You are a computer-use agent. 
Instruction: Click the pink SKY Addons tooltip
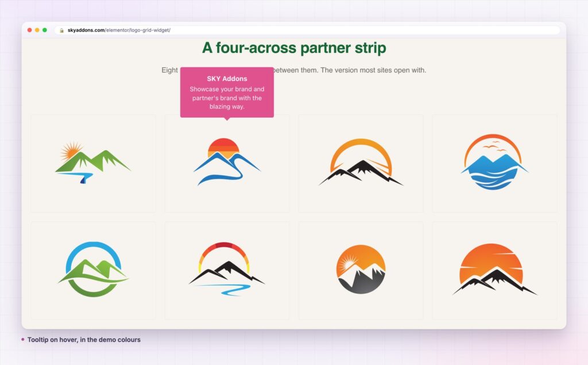pyautogui.click(x=227, y=93)
